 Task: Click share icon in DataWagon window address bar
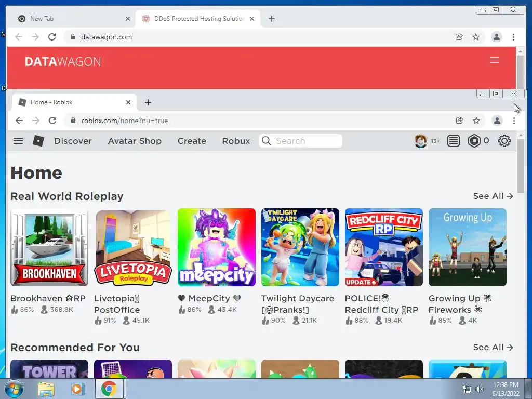(x=459, y=37)
